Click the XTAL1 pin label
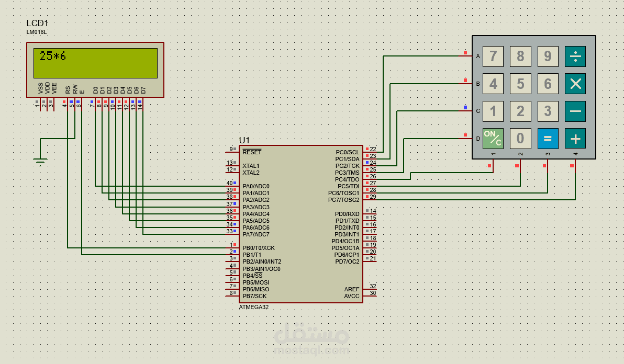The width and height of the screenshot is (624, 364). (x=251, y=166)
